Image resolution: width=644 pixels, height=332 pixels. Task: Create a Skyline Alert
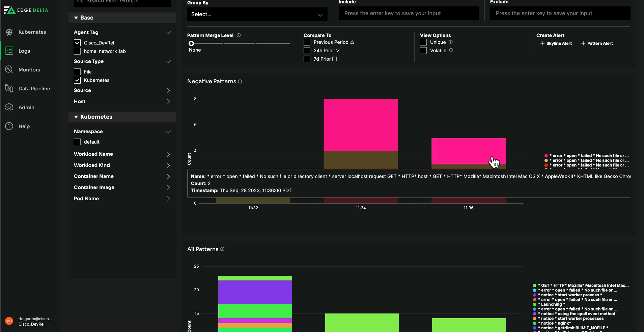[556, 43]
